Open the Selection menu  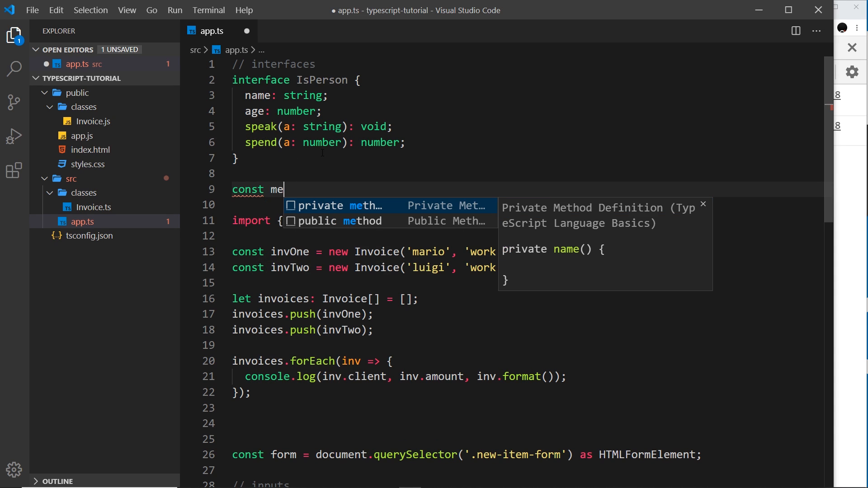(x=91, y=10)
